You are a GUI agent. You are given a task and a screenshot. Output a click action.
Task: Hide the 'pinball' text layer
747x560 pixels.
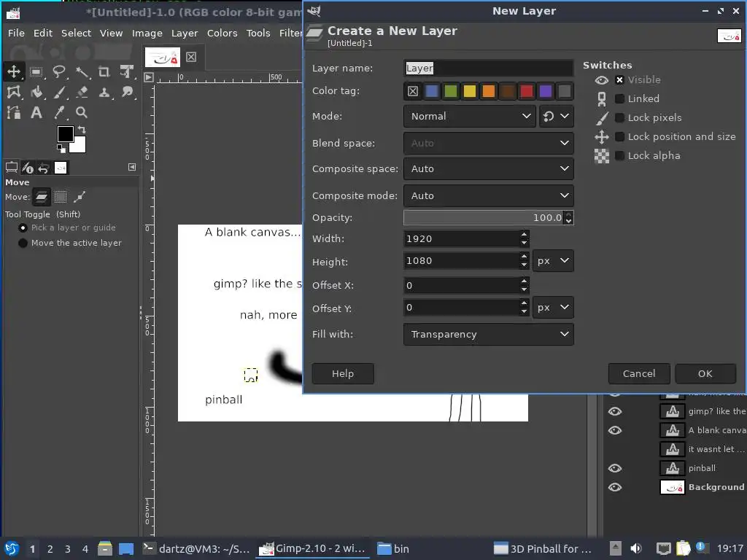click(615, 468)
